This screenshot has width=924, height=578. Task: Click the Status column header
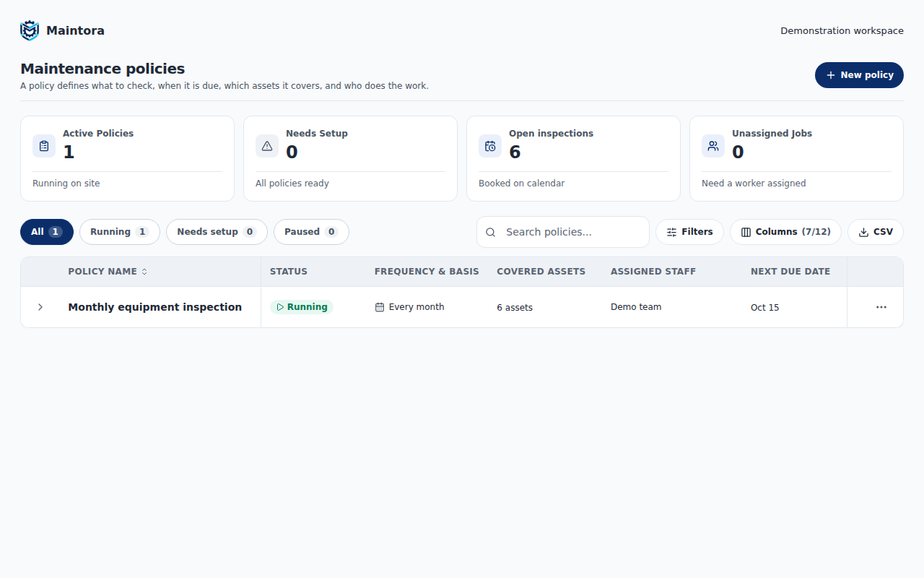pyautogui.click(x=289, y=272)
